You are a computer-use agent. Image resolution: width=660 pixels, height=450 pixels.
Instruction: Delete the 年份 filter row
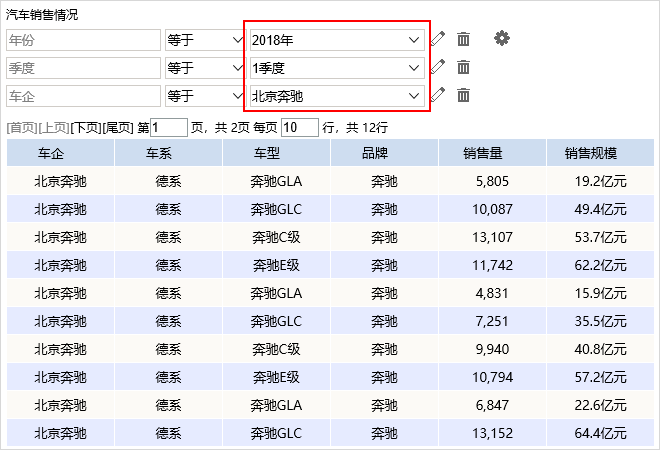(x=463, y=39)
